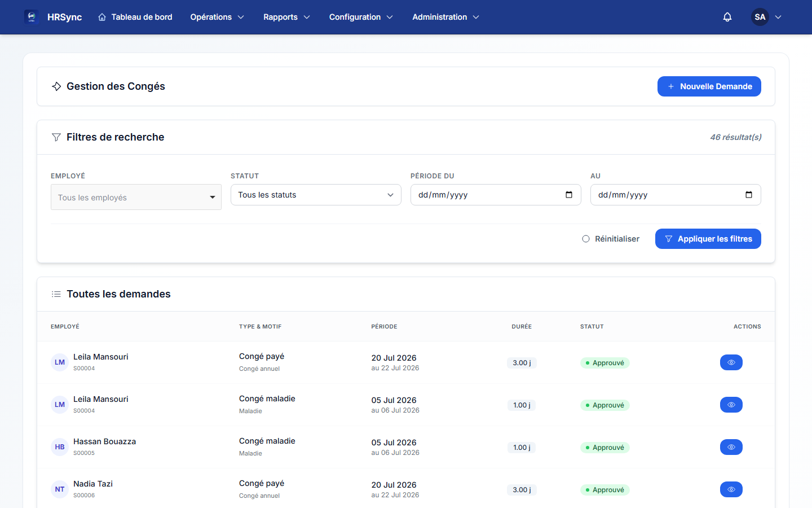Image resolution: width=812 pixels, height=508 pixels.
Task: View Nadia Tazi's request details
Action: click(731, 489)
